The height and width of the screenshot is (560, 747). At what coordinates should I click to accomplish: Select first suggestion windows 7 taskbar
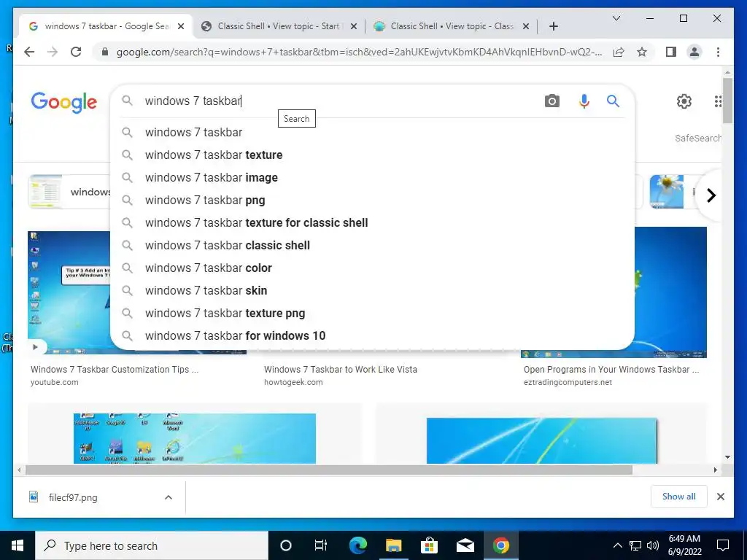coord(372,133)
